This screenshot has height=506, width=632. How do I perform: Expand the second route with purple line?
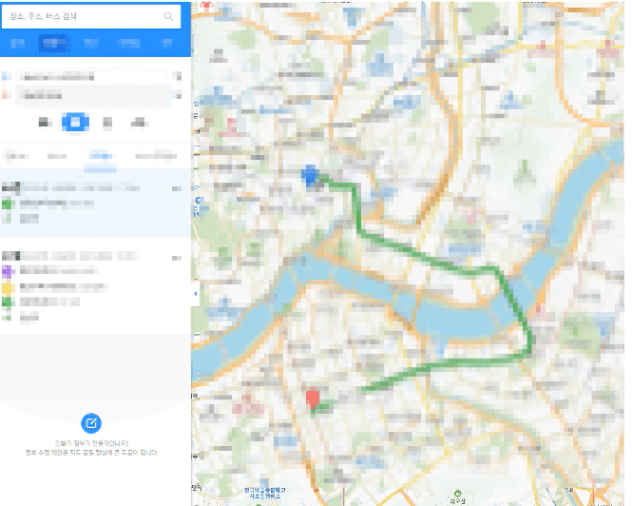click(95, 285)
